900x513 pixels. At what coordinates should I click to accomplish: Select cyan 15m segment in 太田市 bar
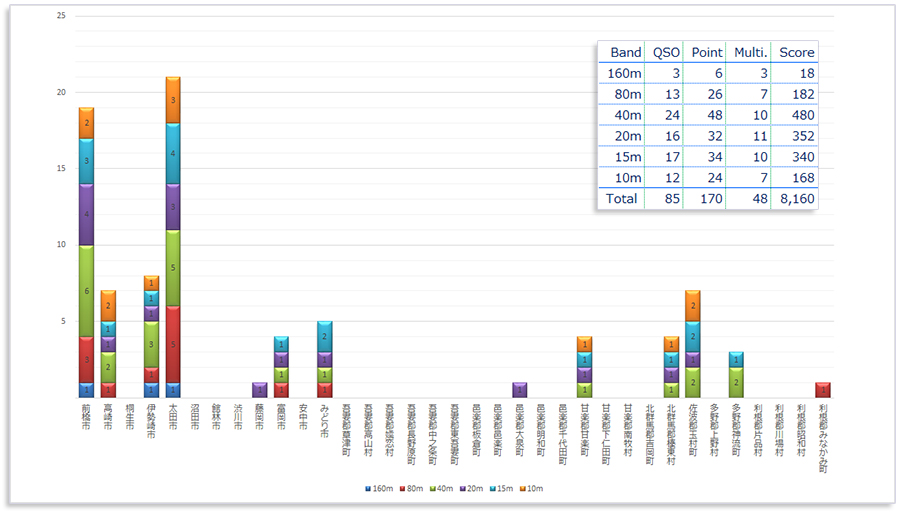pos(173,153)
